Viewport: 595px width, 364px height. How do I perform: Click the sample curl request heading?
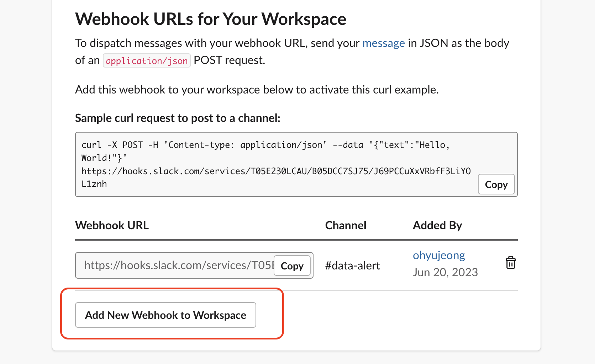click(178, 118)
